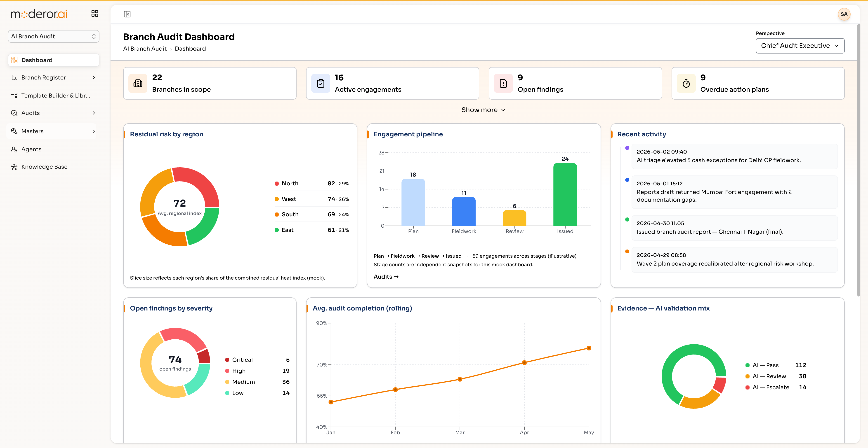Click the 72 Avg. regional index donut center
868x448 pixels.
point(180,207)
